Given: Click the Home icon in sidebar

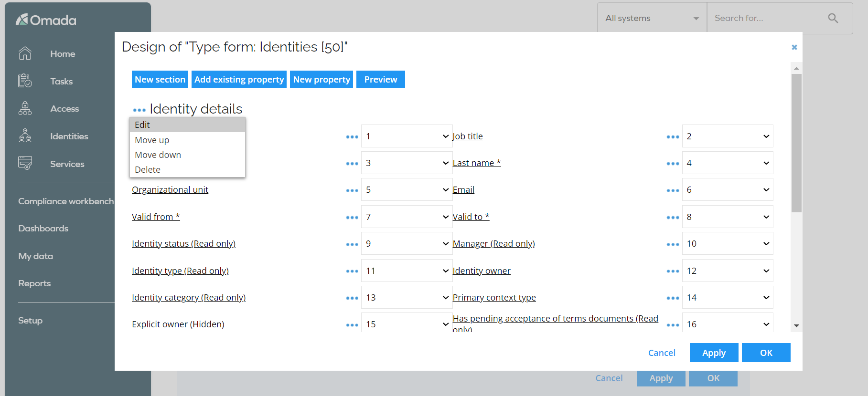Looking at the screenshot, I should (x=25, y=53).
